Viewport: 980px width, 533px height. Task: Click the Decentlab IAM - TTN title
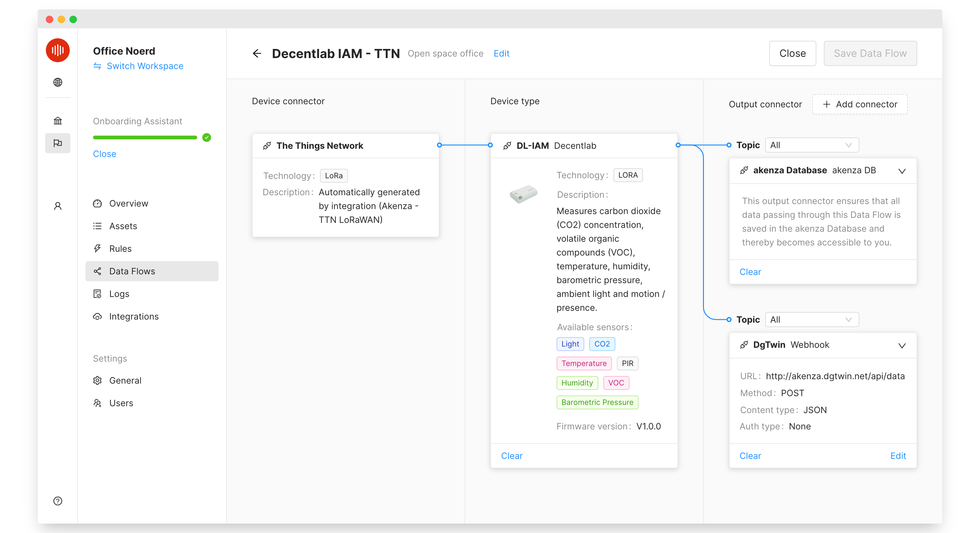click(335, 53)
